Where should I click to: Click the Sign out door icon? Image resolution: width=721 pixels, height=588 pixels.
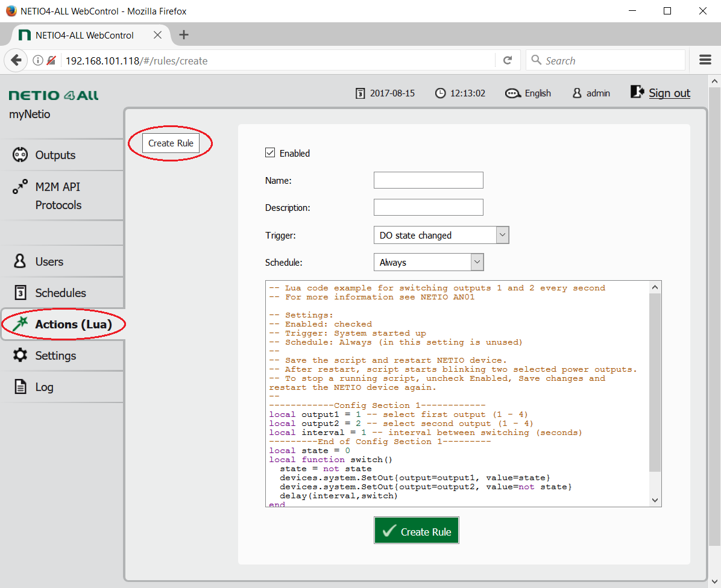pos(637,92)
